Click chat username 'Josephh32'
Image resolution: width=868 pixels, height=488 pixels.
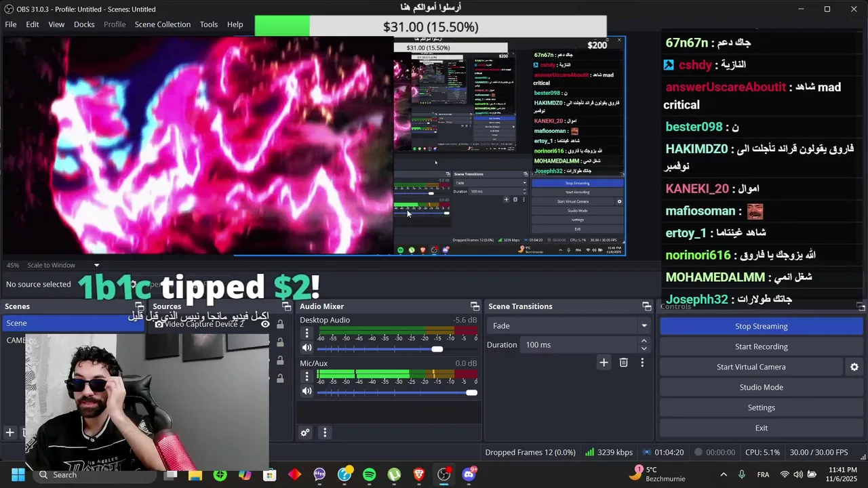pos(696,299)
